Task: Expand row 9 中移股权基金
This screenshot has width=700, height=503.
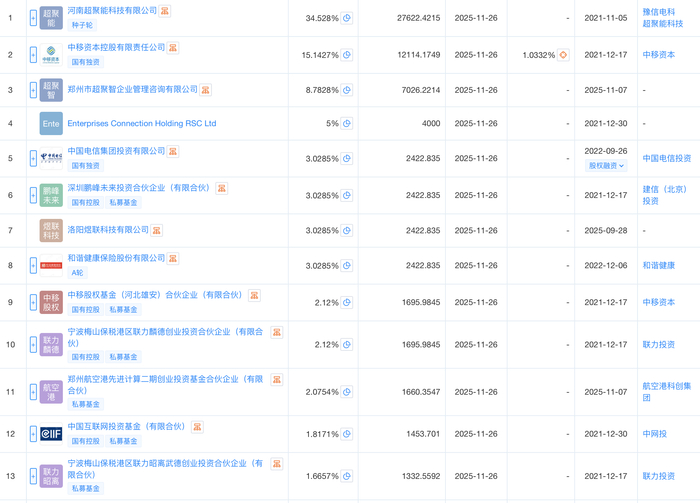Action: pos(33,303)
